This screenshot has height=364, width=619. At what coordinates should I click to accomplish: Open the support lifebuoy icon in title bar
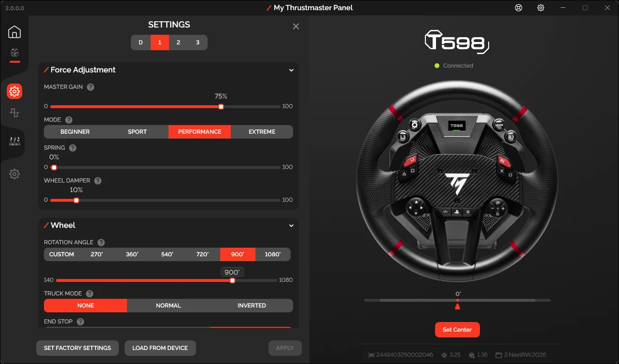pos(519,8)
